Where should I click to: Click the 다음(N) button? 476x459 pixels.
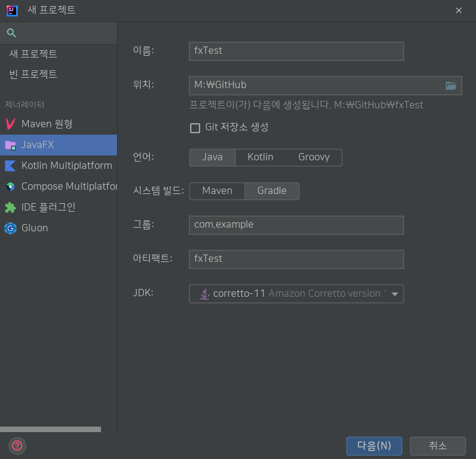click(374, 446)
